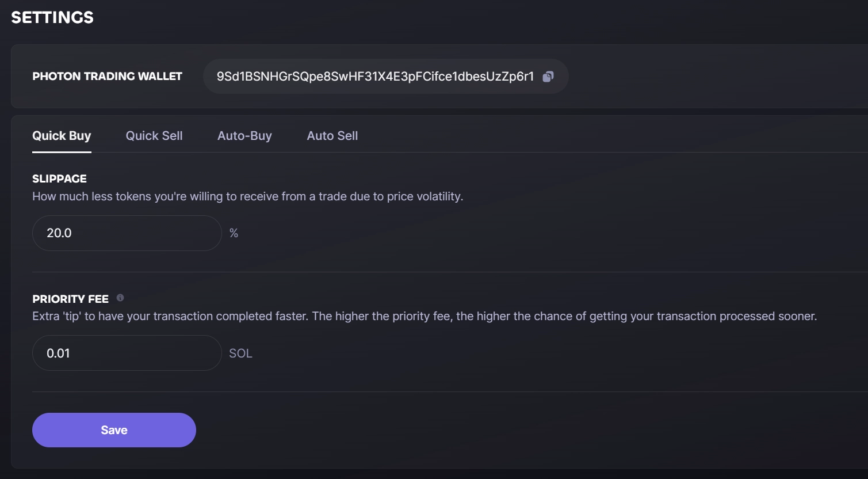Click into the priority fee SOL input
The image size is (868, 479).
[127, 353]
